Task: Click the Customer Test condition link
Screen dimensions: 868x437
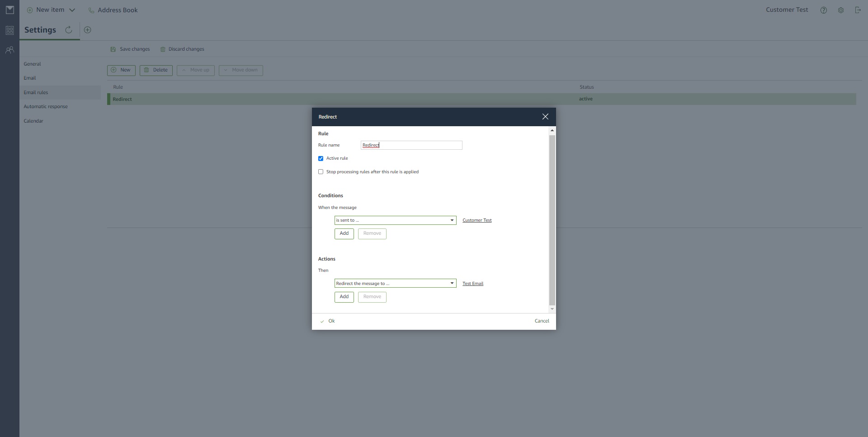Action: click(477, 220)
